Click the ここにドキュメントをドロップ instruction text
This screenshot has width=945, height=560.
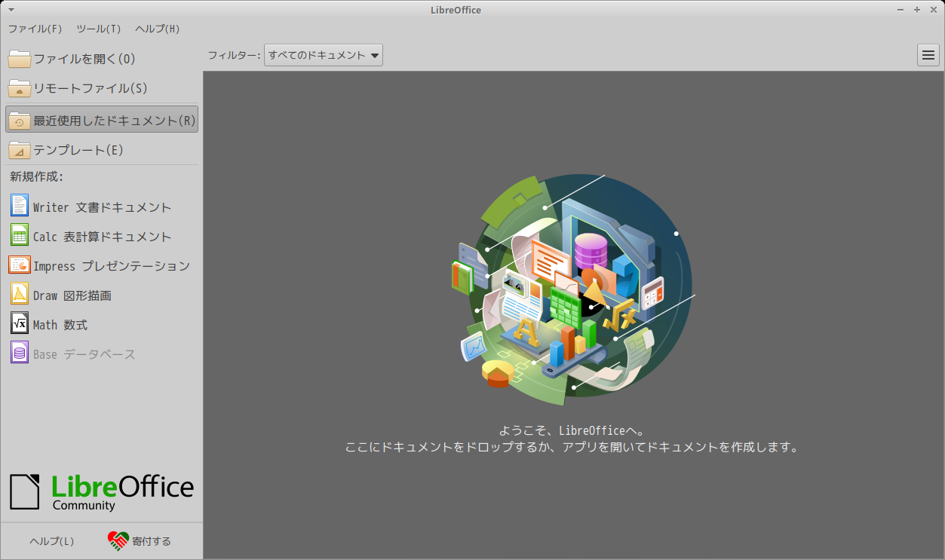click(571, 447)
